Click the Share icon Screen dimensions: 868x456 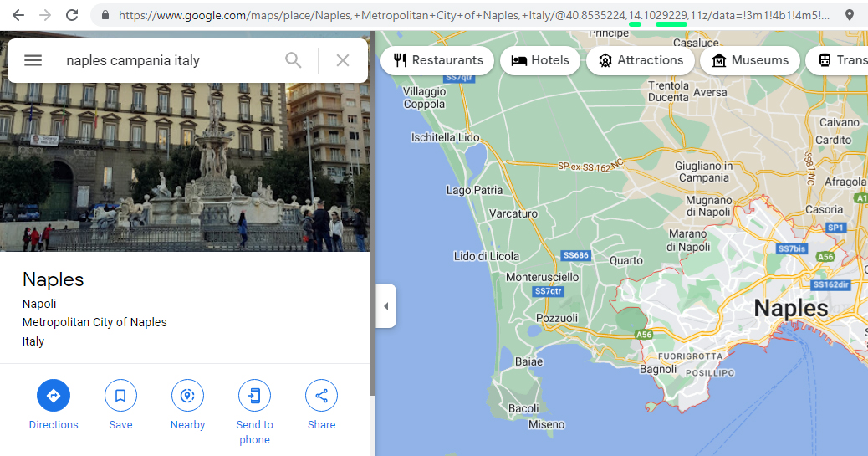point(322,396)
